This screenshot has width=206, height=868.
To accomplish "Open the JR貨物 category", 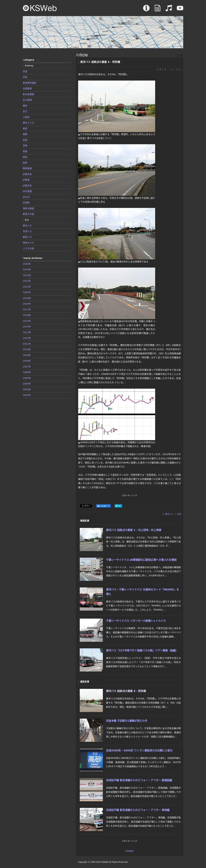I will point(26,203).
